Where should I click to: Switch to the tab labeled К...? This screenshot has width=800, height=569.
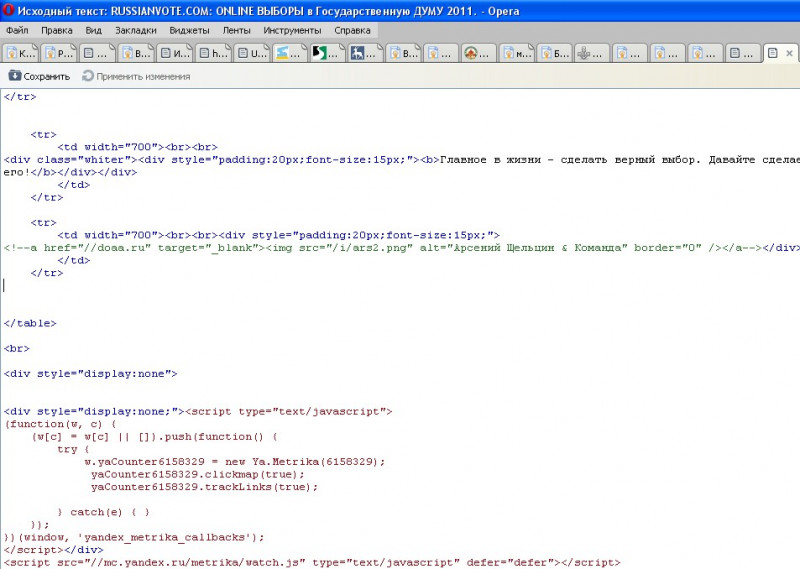point(21,53)
